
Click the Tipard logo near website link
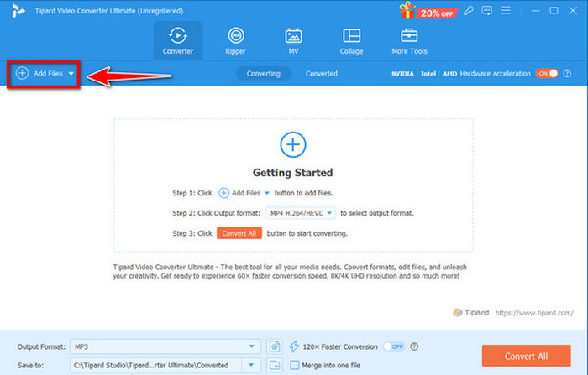tap(471, 312)
